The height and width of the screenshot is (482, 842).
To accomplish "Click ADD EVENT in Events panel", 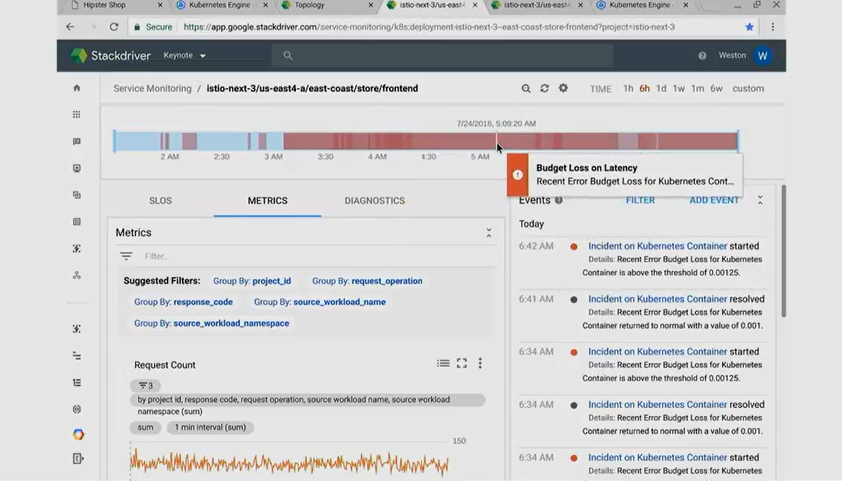I will (x=714, y=201).
